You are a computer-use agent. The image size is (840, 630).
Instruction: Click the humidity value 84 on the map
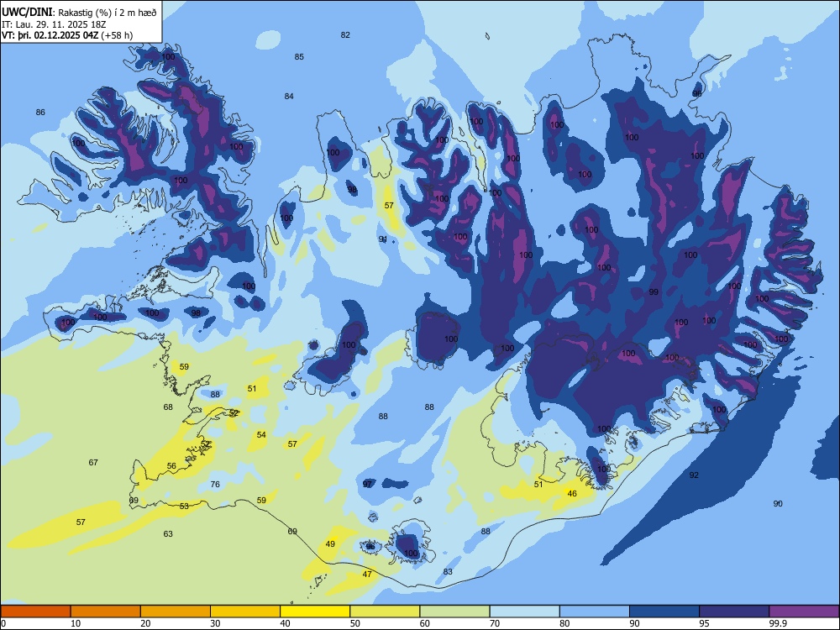coord(289,97)
